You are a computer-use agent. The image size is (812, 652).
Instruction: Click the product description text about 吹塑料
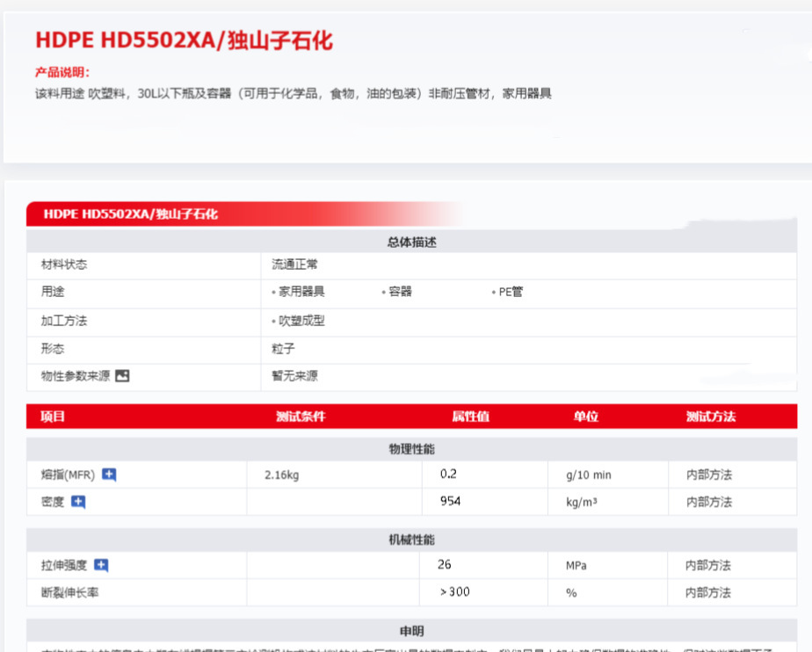point(294,94)
